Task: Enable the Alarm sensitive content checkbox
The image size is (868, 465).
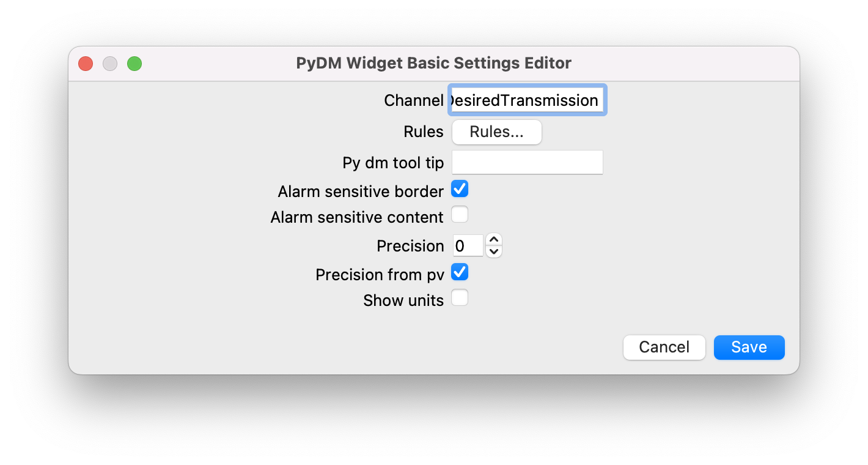Action: [460, 214]
